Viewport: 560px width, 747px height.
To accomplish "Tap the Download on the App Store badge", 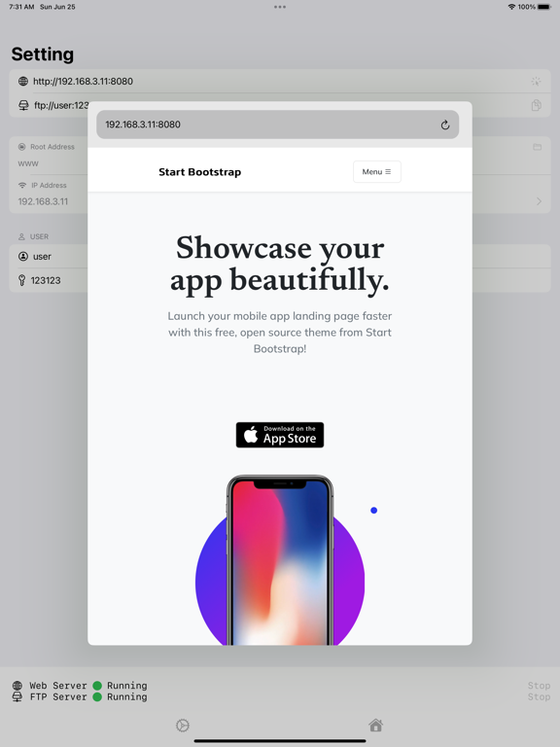I will click(x=280, y=435).
